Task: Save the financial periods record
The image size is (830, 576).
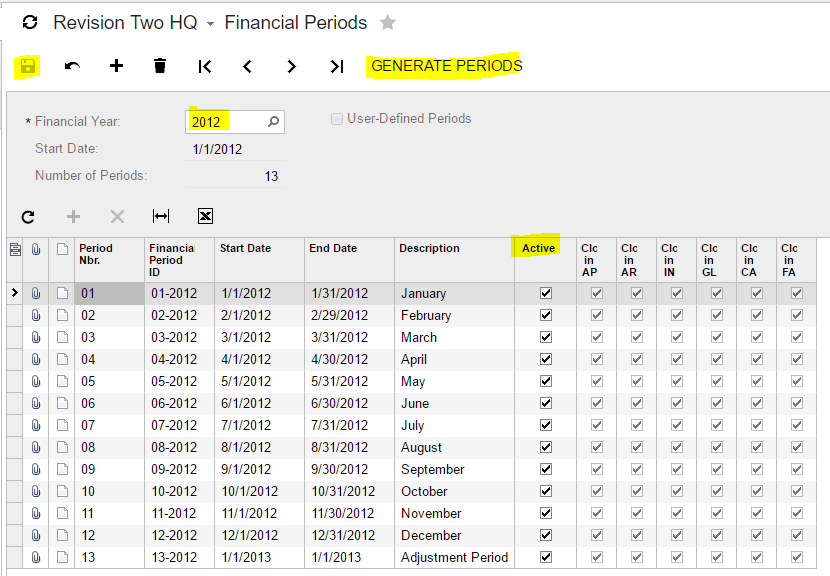Action: coord(28,66)
